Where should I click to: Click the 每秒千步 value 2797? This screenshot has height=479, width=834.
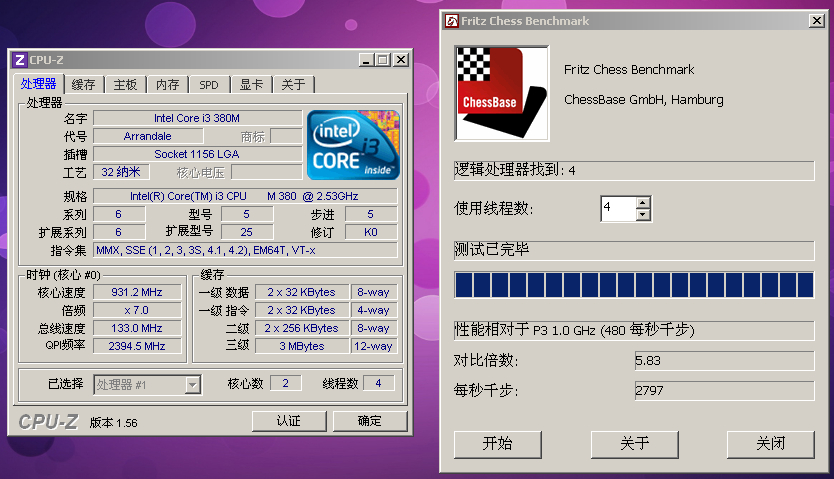(x=724, y=391)
